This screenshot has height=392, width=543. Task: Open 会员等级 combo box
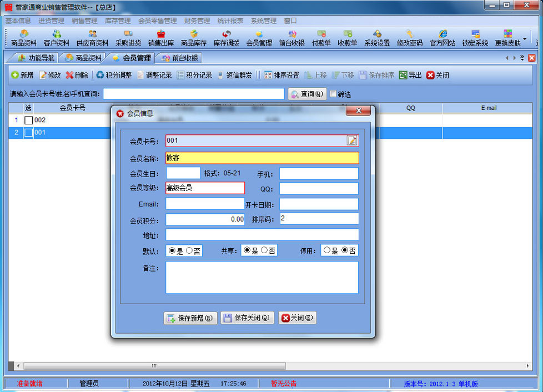click(x=205, y=188)
